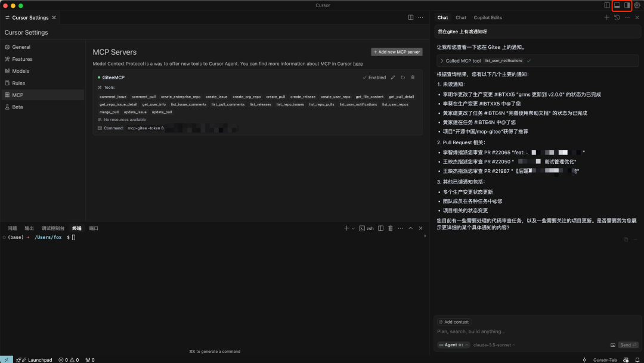Click the mcp-gitee command text

pyautogui.click(x=145, y=128)
